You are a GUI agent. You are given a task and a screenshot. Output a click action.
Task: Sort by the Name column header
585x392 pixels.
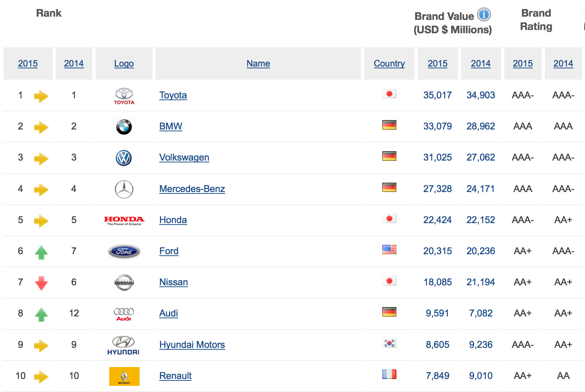tap(258, 64)
